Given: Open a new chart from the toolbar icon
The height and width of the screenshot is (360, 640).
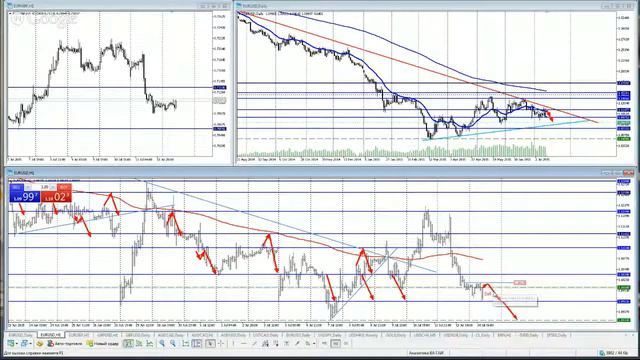Looking at the screenshot, I should [10, 344].
